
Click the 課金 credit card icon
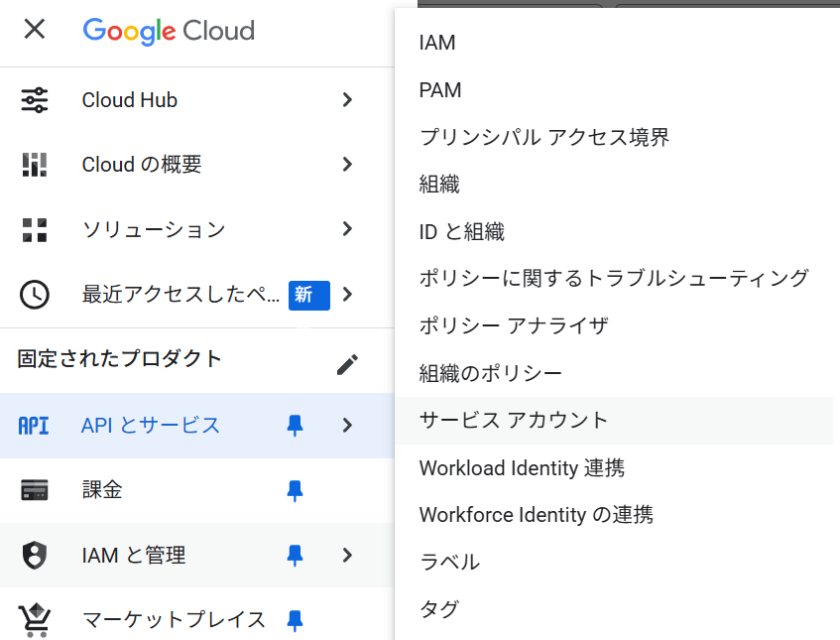point(35,490)
